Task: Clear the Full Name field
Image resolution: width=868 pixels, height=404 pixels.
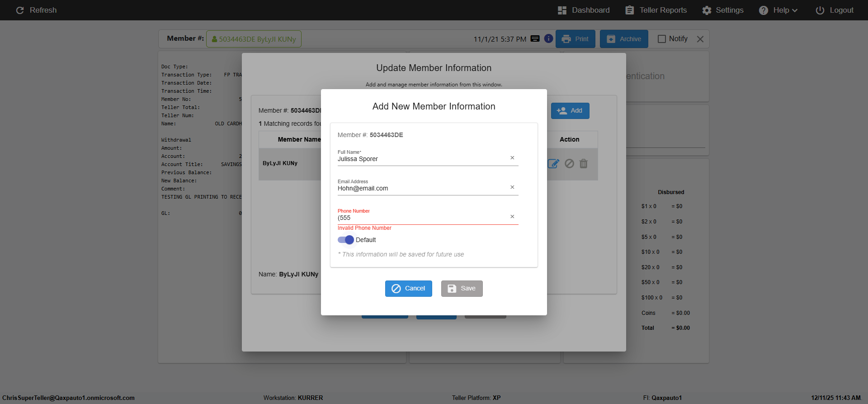Action: pos(512,158)
